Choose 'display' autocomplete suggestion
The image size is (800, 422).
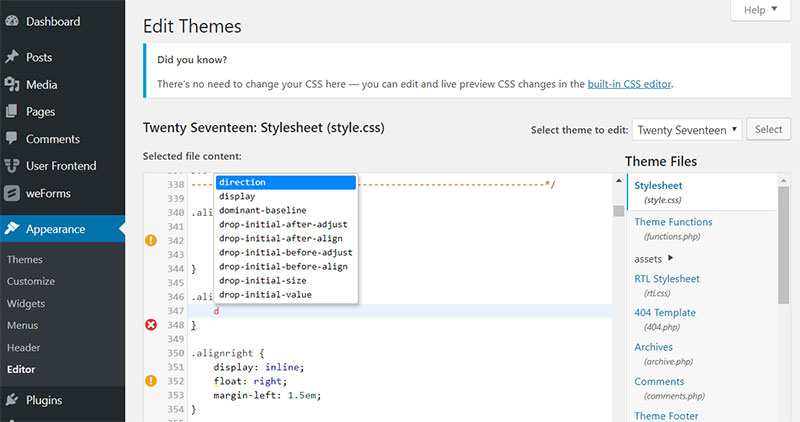click(286, 196)
